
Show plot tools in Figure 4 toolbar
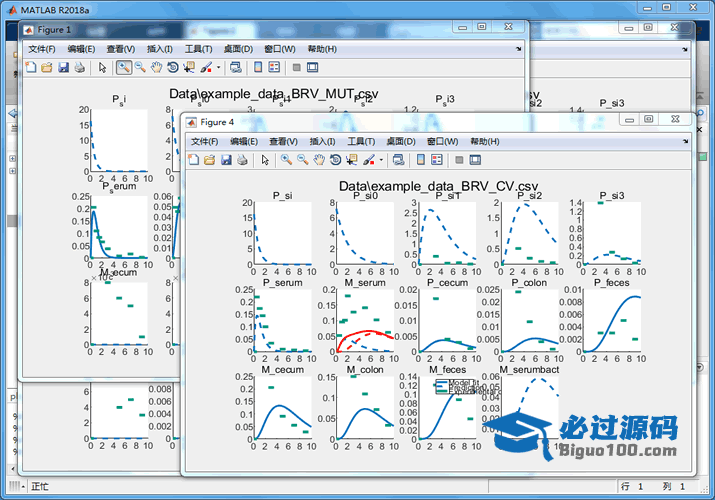[x=475, y=160]
